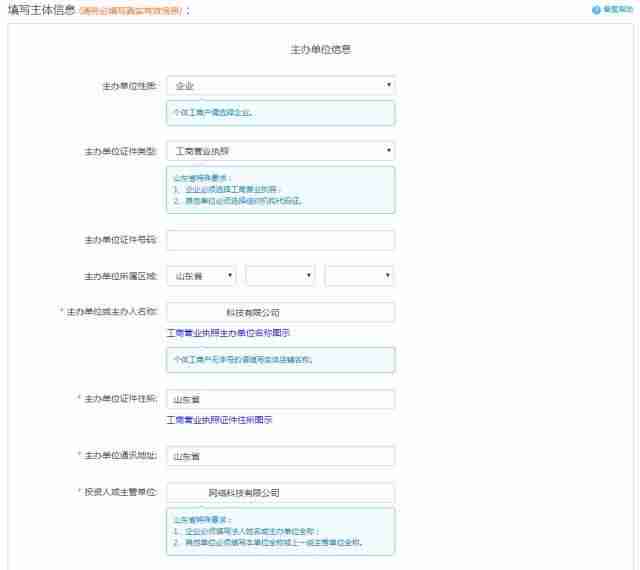Click the 主办单位或主办人名称 input field

coord(281,313)
